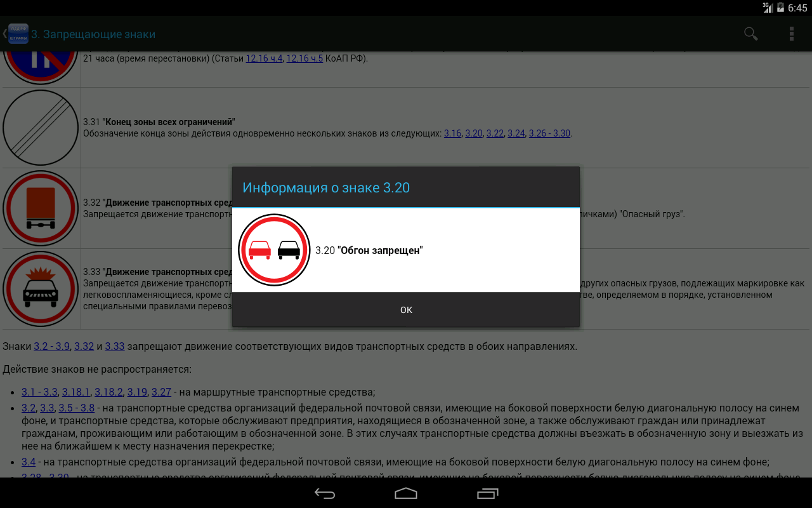The width and height of the screenshot is (812, 508).
Task: Select the text "Обгон запрещен" in the dialog
Action: 380,251
